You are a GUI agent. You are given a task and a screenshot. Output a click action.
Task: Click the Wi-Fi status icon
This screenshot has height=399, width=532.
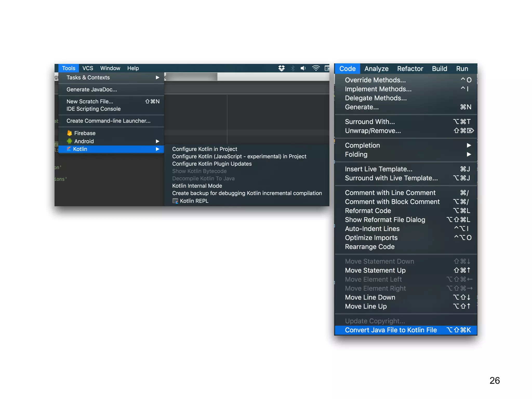click(316, 68)
